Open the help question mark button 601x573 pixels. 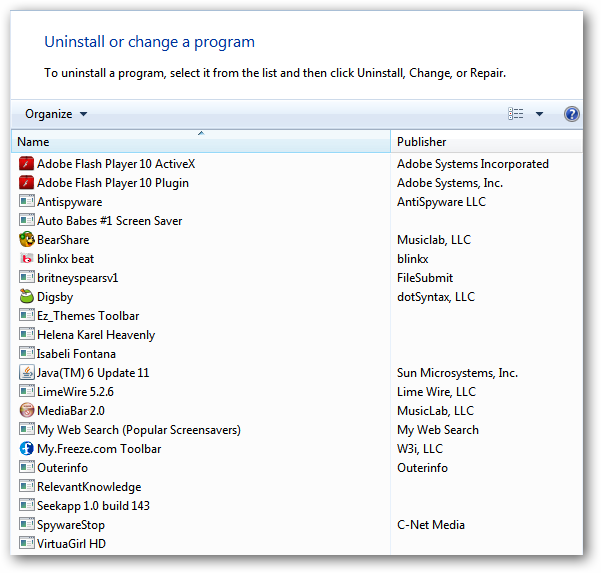[x=571, y=114]
